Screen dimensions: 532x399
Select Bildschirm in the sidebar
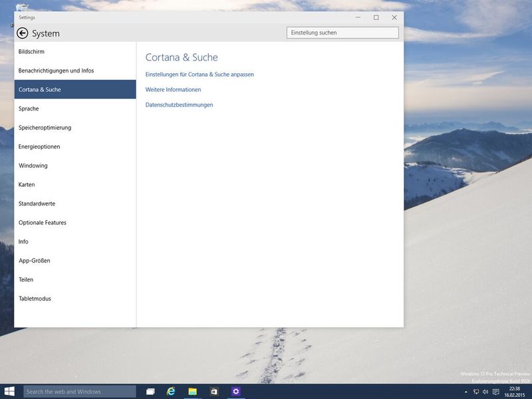click(x=75, y=52)
